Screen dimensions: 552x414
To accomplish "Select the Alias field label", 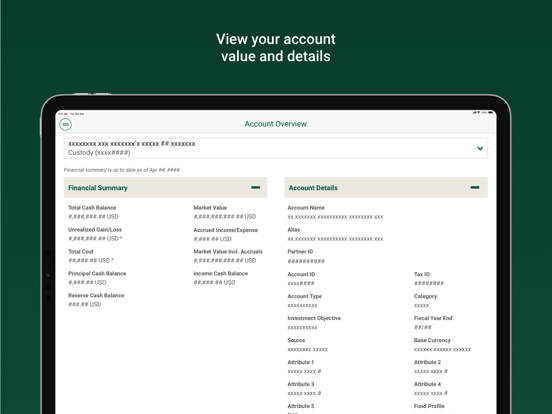I will pyautogui.click(x=294, y=230).
